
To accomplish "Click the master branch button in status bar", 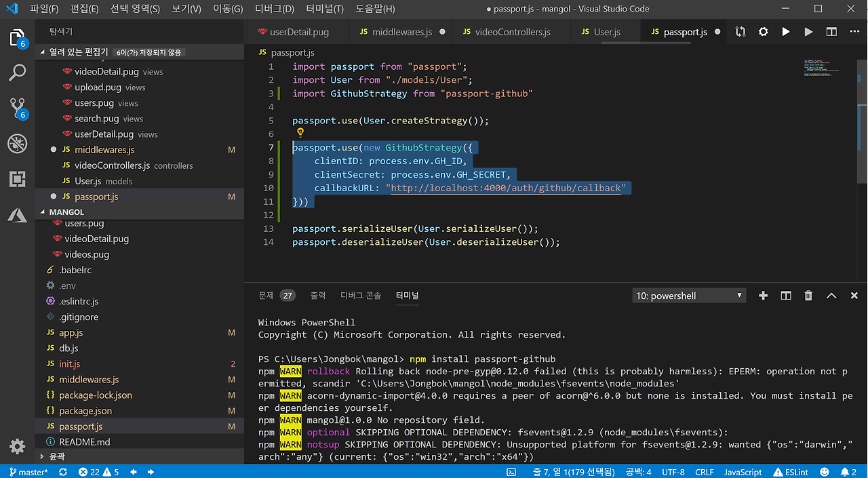I will pos(28,472).
